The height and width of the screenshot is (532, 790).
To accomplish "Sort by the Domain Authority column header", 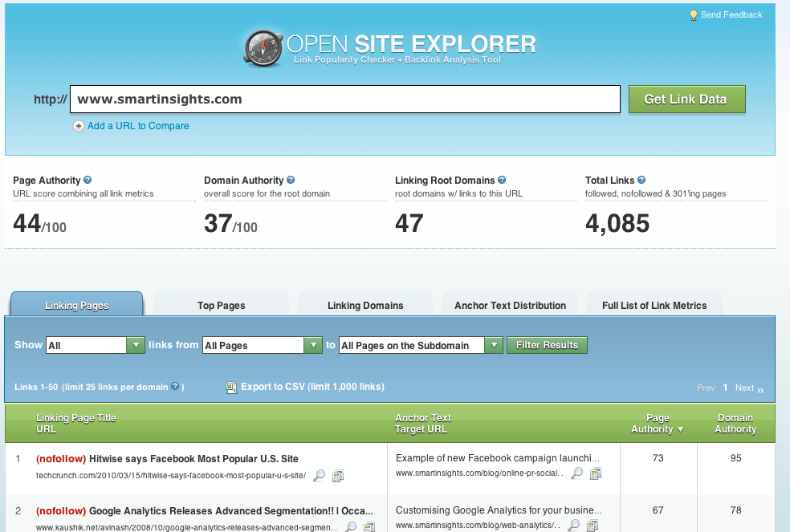I will point(735,423).
